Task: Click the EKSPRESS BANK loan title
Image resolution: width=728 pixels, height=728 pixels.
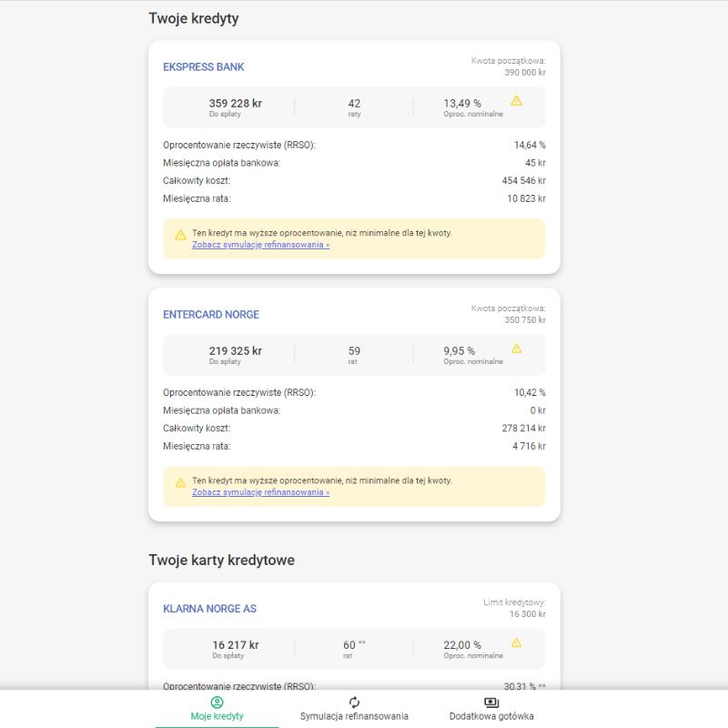Action: [204, 66]
